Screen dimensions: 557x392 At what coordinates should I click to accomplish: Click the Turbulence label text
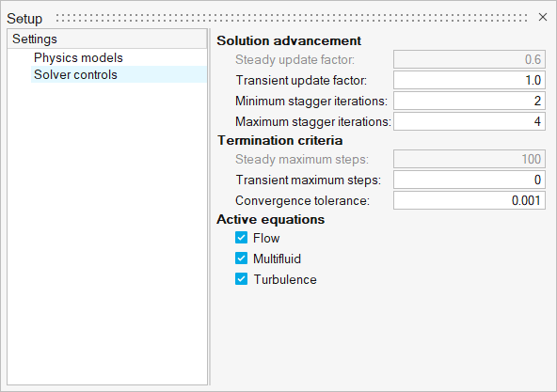[285, 279]
